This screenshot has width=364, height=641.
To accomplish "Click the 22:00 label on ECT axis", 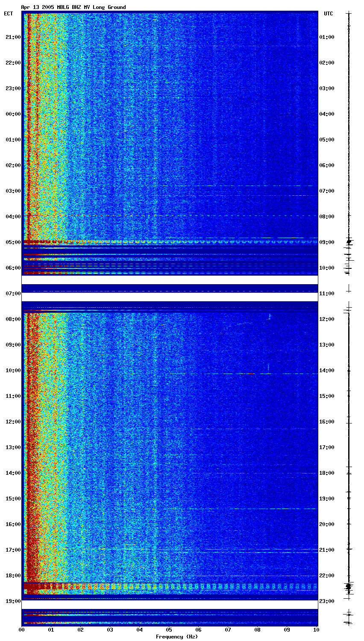I will click(13, 63).
